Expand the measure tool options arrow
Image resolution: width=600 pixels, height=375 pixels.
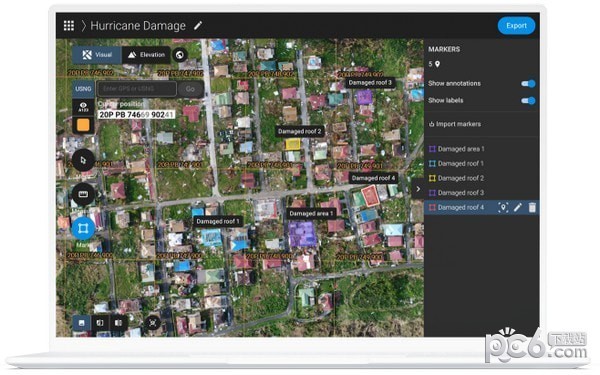[100, 194]
